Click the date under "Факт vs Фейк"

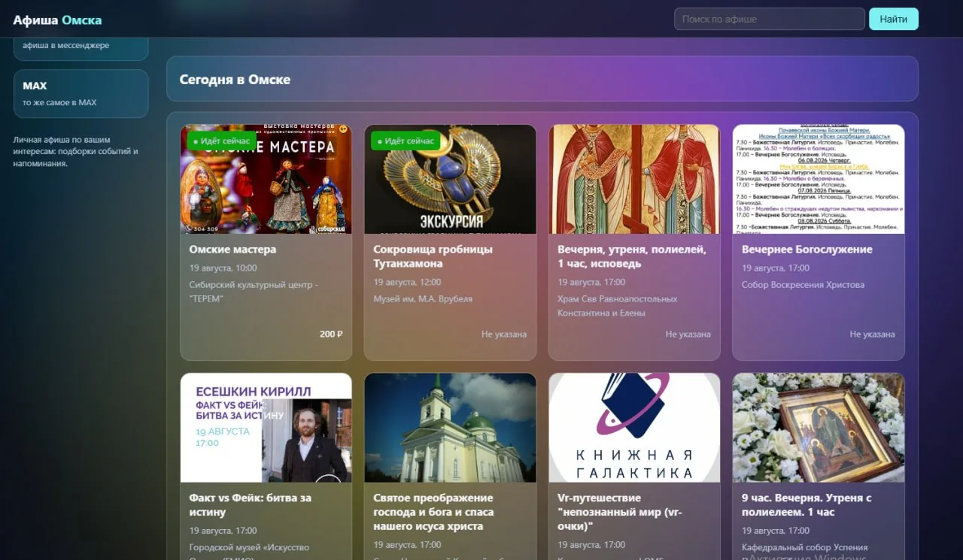click(223, 531)
